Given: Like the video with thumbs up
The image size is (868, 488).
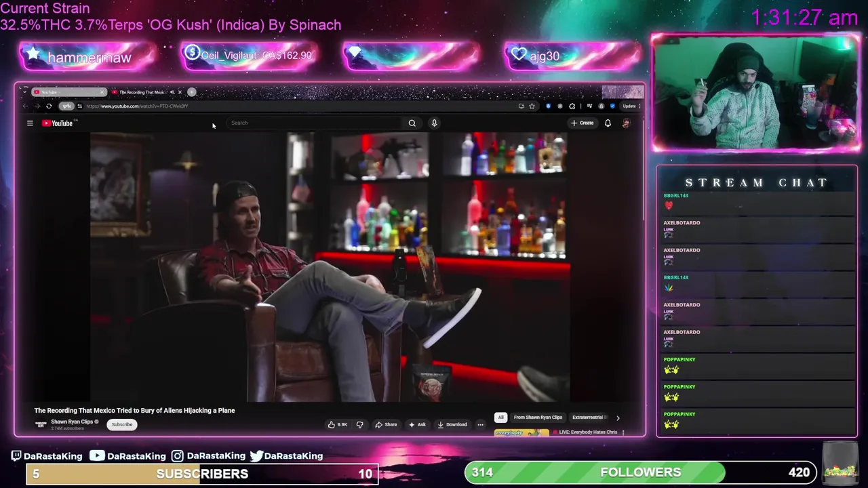Looking at the screenshot, I should 337,424.
